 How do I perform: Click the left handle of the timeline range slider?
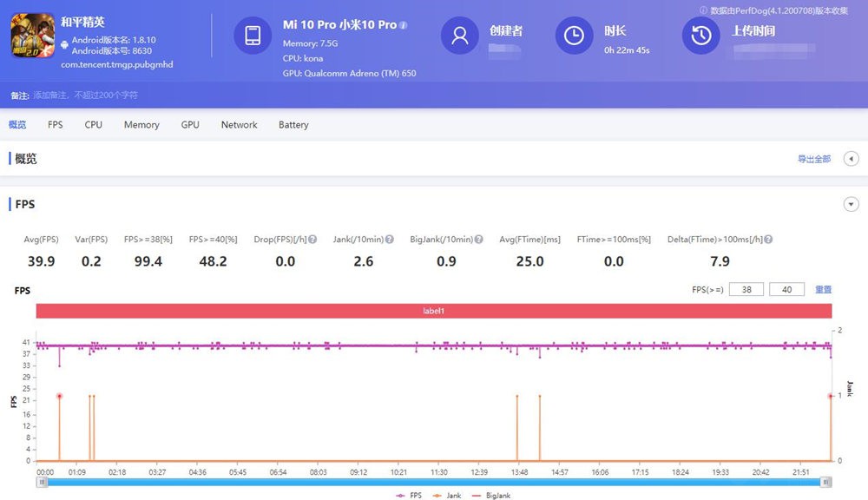point(42,483)
